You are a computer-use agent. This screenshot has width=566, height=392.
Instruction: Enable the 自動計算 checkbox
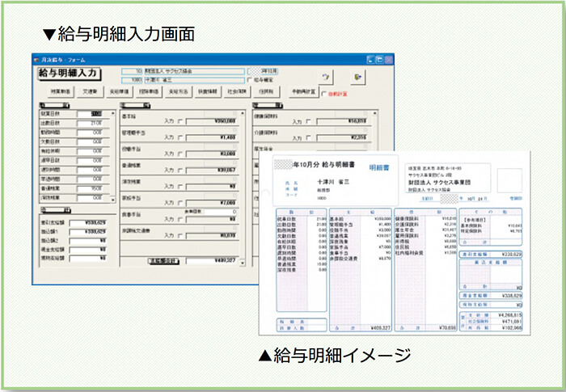[x=324, y=93]
